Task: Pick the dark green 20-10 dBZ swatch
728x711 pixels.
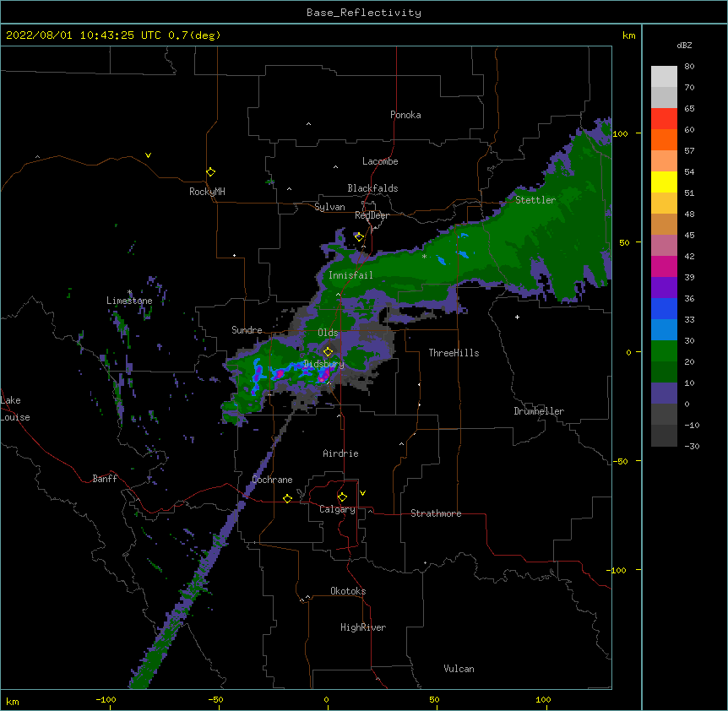Action: (664, 372)
